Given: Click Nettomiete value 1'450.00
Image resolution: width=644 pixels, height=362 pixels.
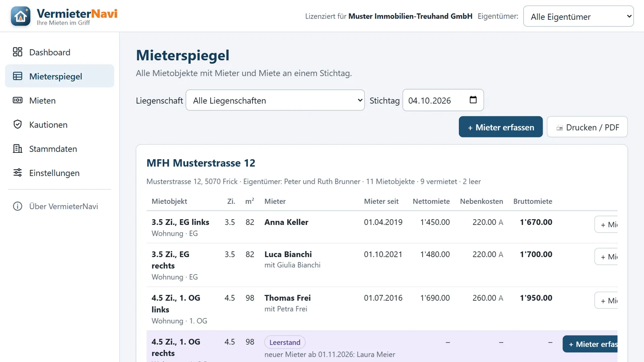Looking at the screenshot, I should click(435, 222).
